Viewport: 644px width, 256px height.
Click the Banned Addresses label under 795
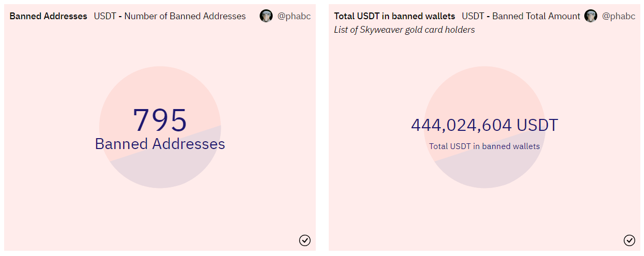pos(160,144)
